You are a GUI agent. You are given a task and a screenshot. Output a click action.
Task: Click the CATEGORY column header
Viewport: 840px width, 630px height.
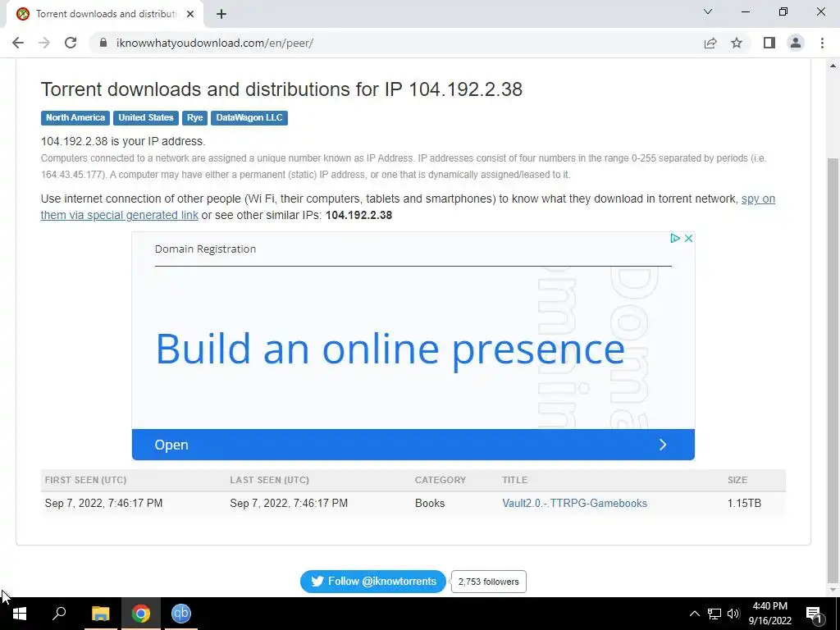pyautogui.click(x=441, y=480)
